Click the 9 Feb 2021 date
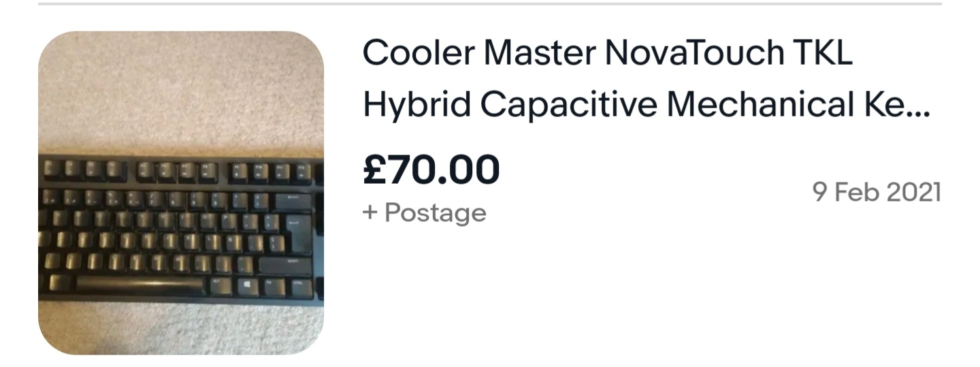 click(x=877, y=193)
